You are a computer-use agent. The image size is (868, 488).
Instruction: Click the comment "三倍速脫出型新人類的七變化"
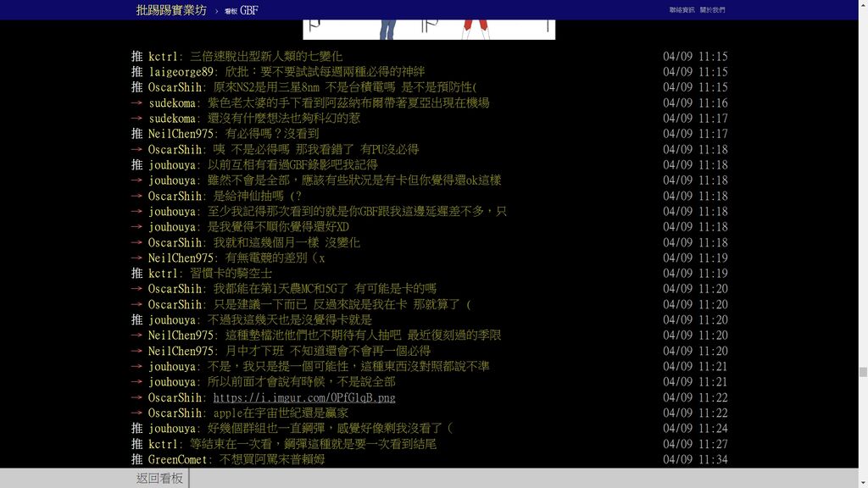266,57
